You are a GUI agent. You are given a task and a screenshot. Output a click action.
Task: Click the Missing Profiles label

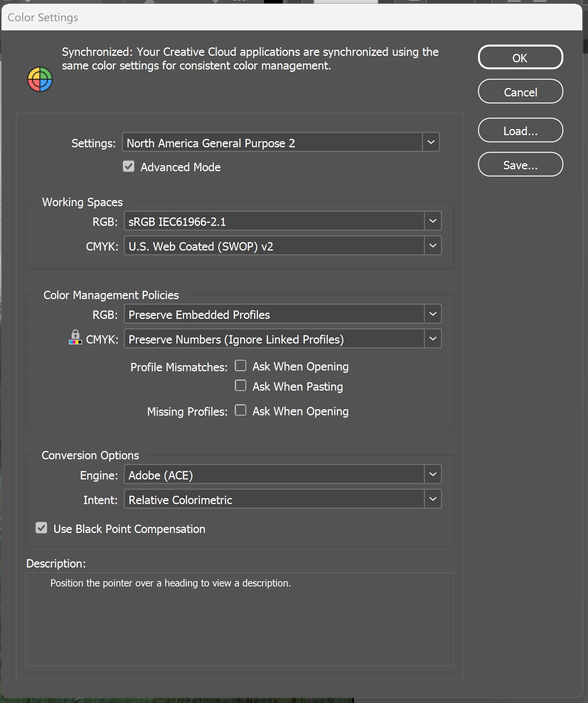[x=187, y=411]
